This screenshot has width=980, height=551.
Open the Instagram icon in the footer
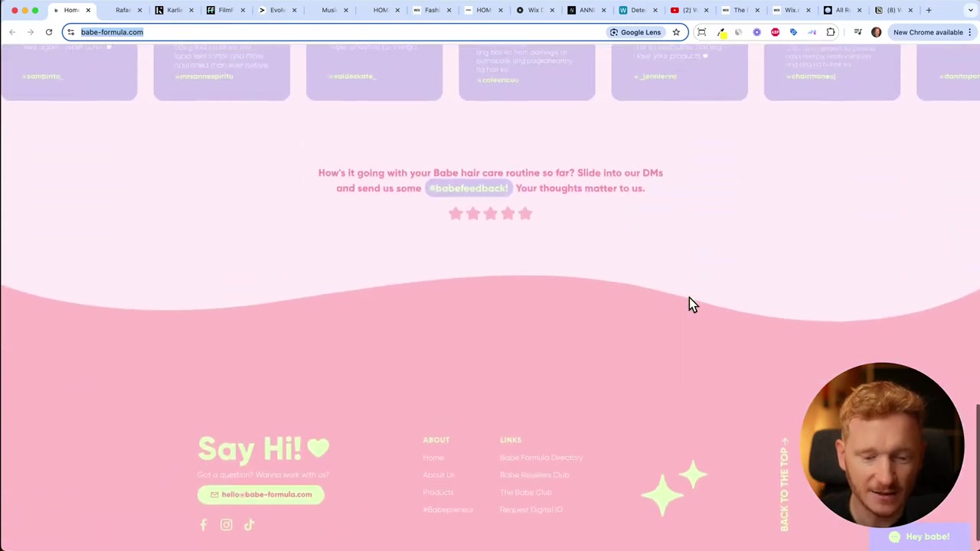tap(226, 525)
